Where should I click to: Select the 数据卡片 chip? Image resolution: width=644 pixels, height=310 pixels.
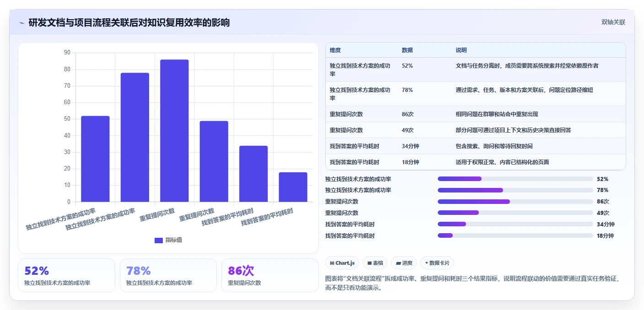(437, 263)
